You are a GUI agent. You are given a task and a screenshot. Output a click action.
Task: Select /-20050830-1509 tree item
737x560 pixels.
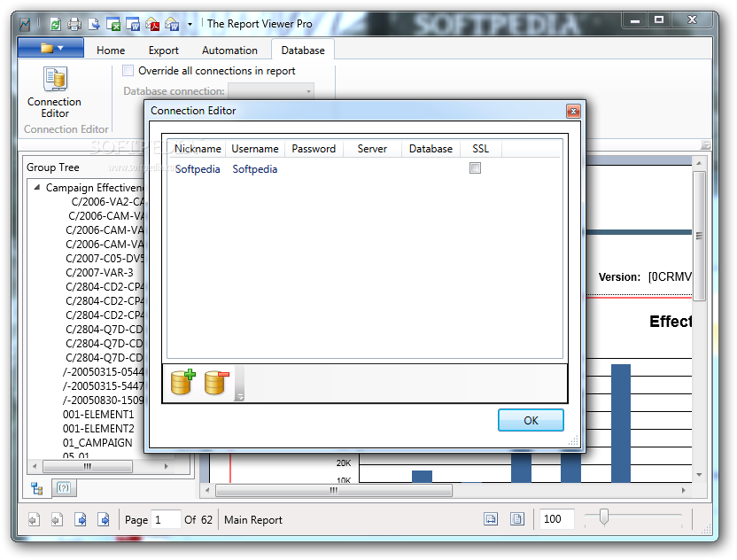click(104, 401)
